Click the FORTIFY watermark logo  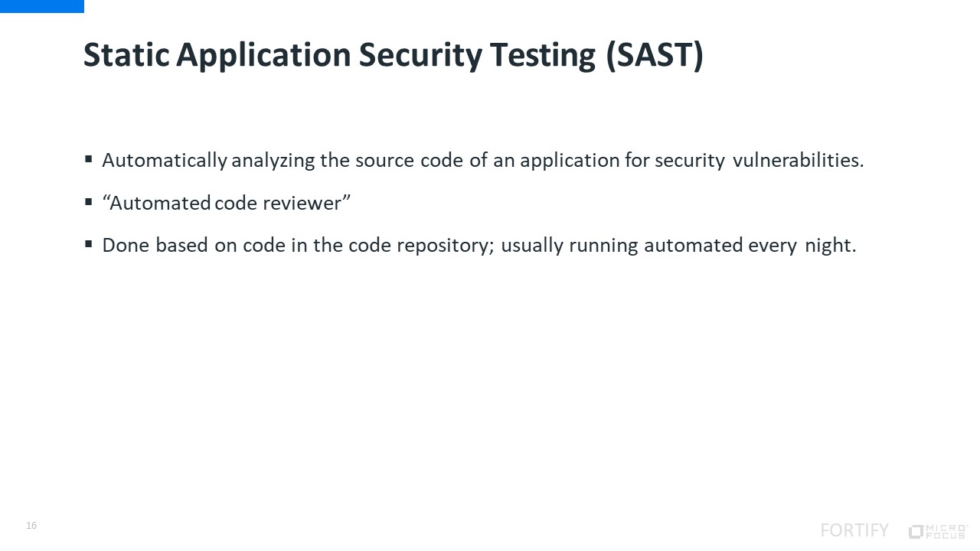click(x=854, y=530)
